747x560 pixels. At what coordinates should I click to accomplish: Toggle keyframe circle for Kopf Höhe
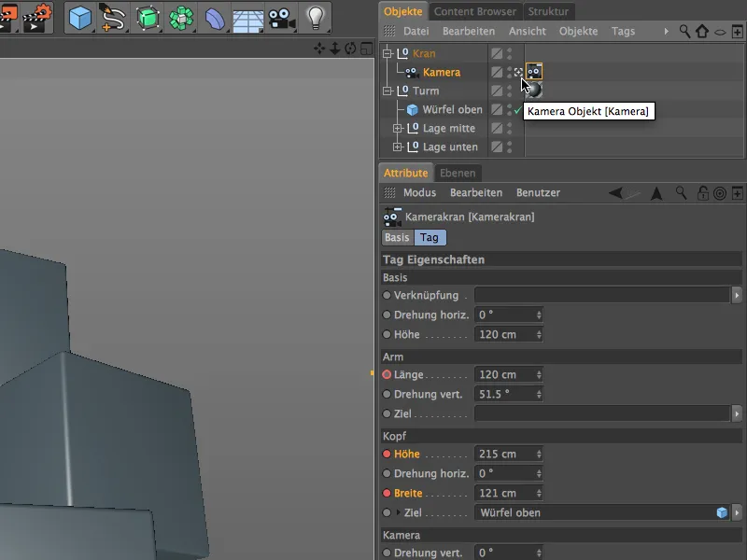click(387, 455)
